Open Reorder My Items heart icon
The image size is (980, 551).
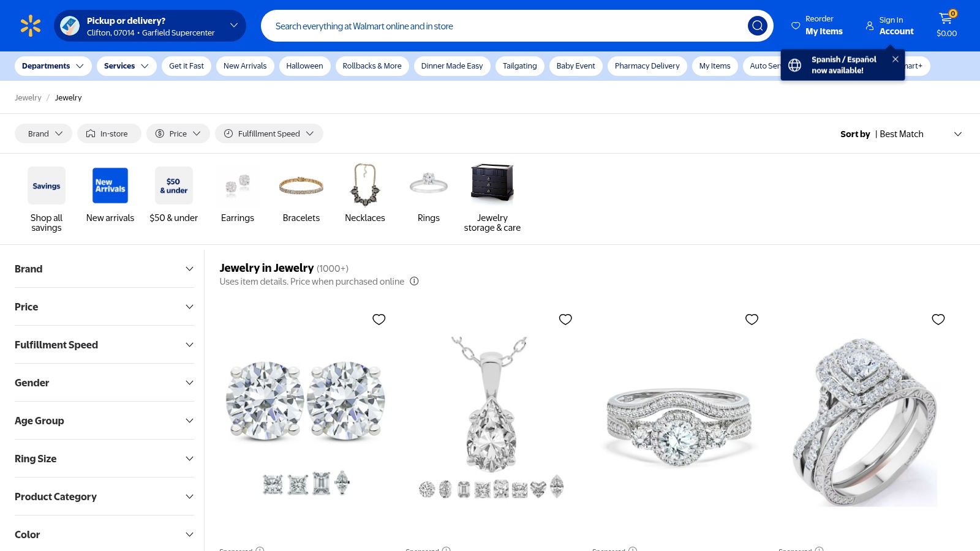point(796,26)
